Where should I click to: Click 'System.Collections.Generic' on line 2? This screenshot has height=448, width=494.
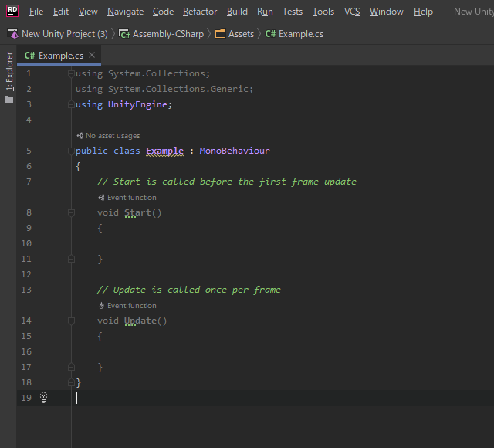(x=178, y=89)
